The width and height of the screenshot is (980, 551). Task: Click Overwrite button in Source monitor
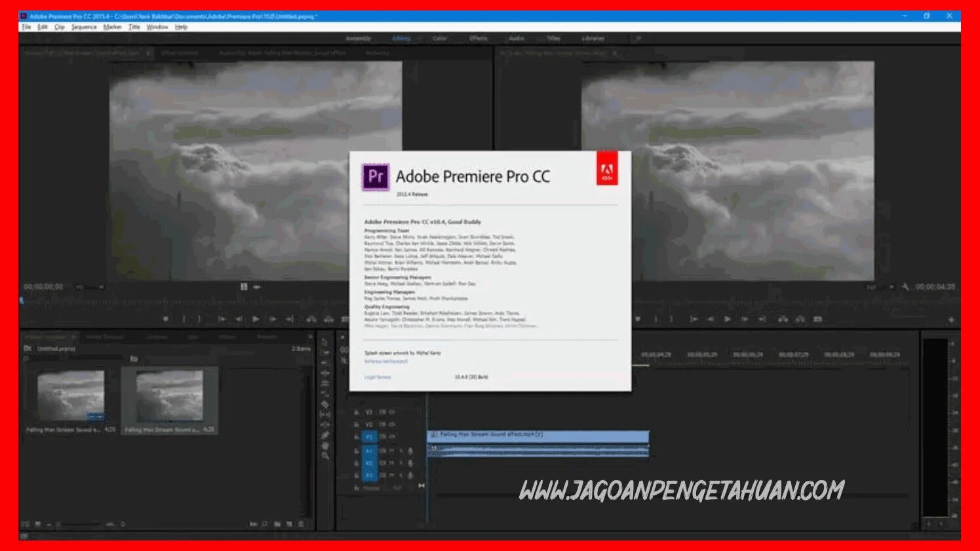pos(328,319)
